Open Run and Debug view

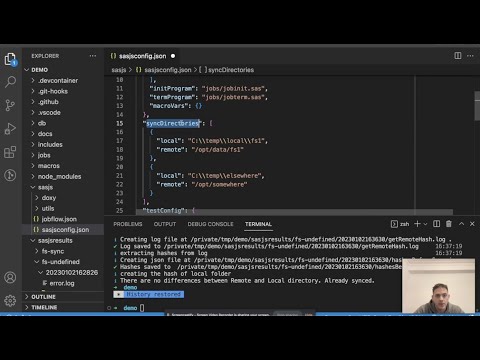click(x=10, y=129)
